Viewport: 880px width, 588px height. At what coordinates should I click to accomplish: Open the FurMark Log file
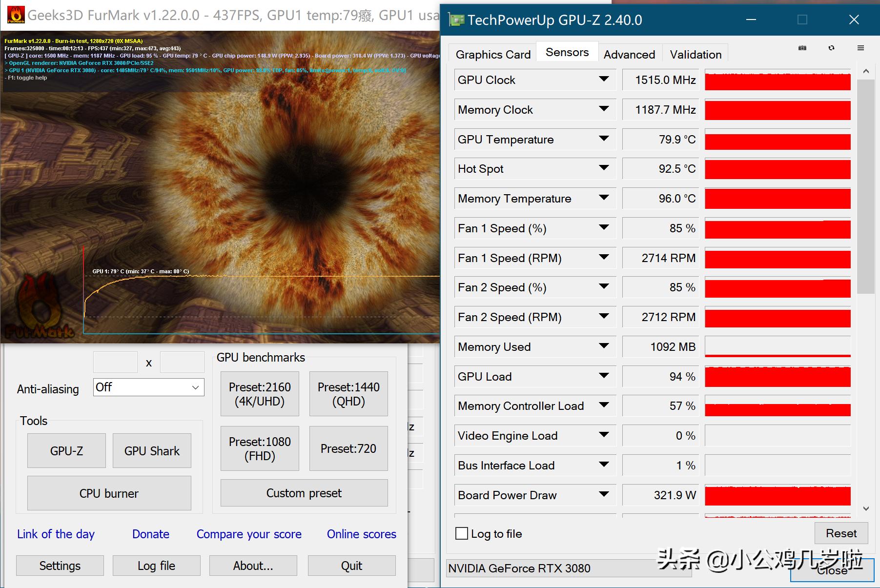[156, 566]
